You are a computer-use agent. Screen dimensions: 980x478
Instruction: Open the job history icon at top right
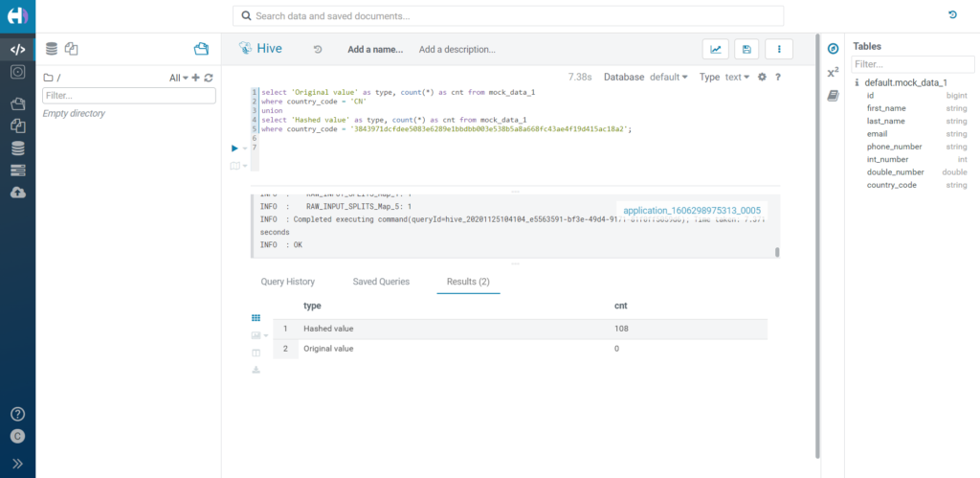(x=952, y=15)
